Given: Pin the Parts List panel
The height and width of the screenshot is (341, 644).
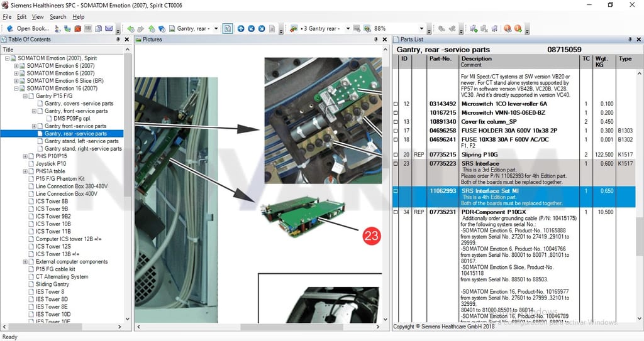Looking at the screenshot, I should (630, 40).
